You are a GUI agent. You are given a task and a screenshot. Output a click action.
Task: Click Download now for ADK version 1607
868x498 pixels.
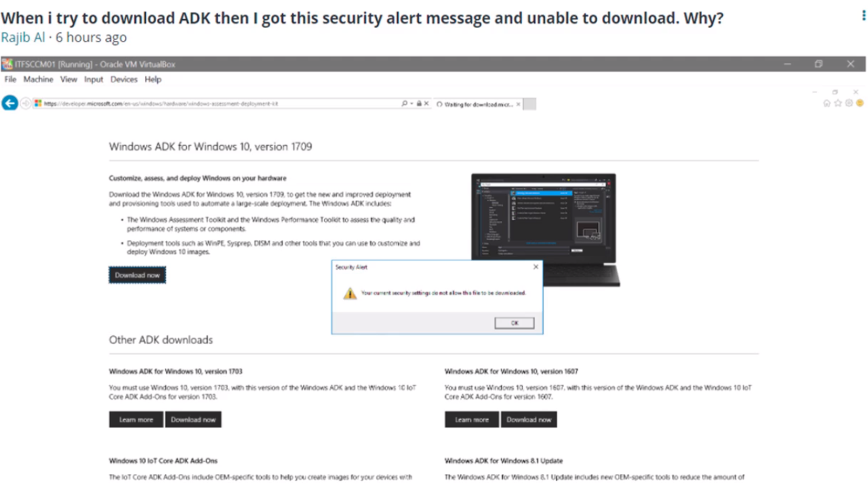529,420
